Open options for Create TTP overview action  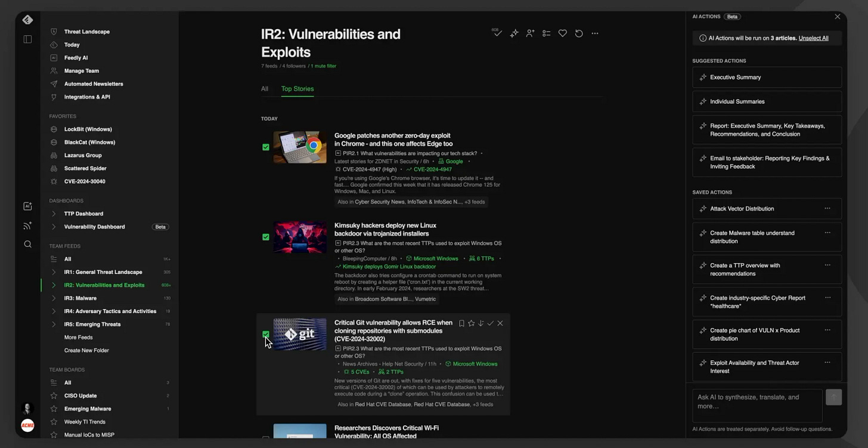(x=827, y=265)
